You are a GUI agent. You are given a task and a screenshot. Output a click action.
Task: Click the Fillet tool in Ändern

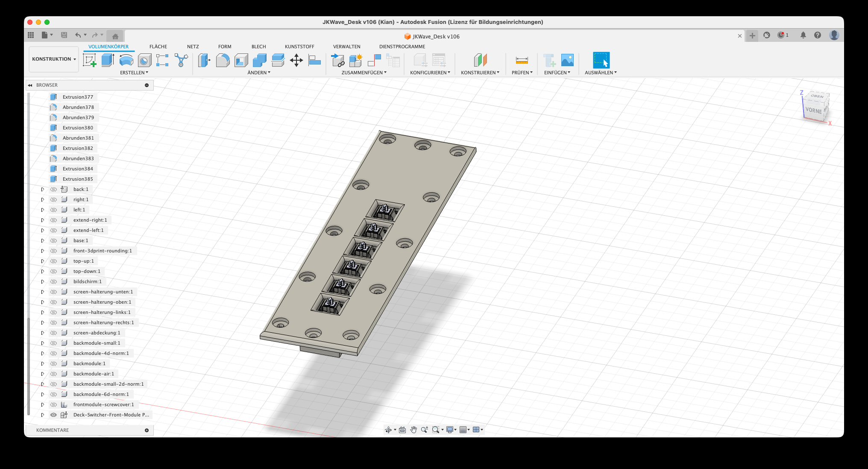coord(223,60)
